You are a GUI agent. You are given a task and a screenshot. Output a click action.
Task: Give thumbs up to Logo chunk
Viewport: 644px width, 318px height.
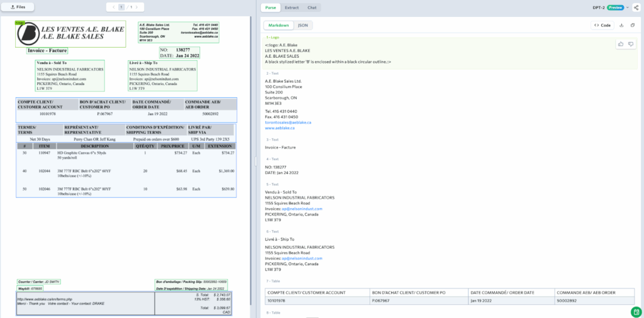coord(621,44)
